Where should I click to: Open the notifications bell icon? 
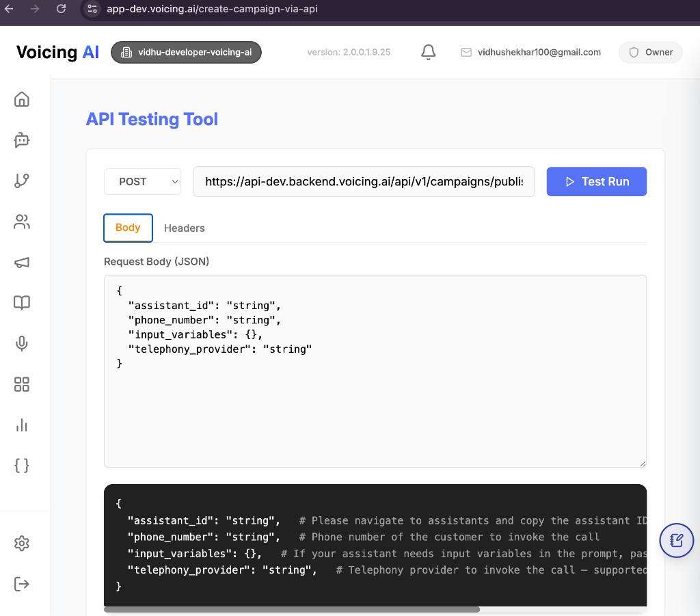tap(428, 52)
